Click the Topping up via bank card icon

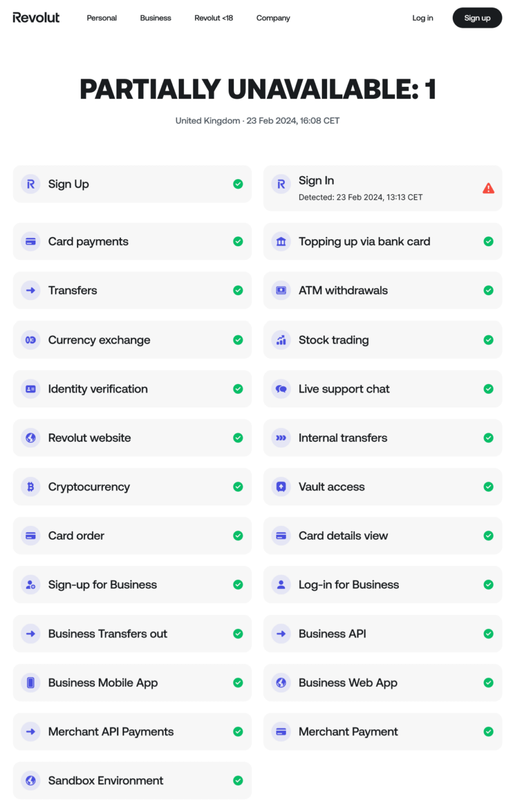click(281, 241)
